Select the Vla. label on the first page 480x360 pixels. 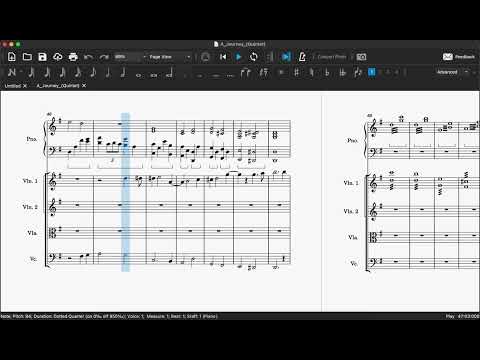[32, 233]
